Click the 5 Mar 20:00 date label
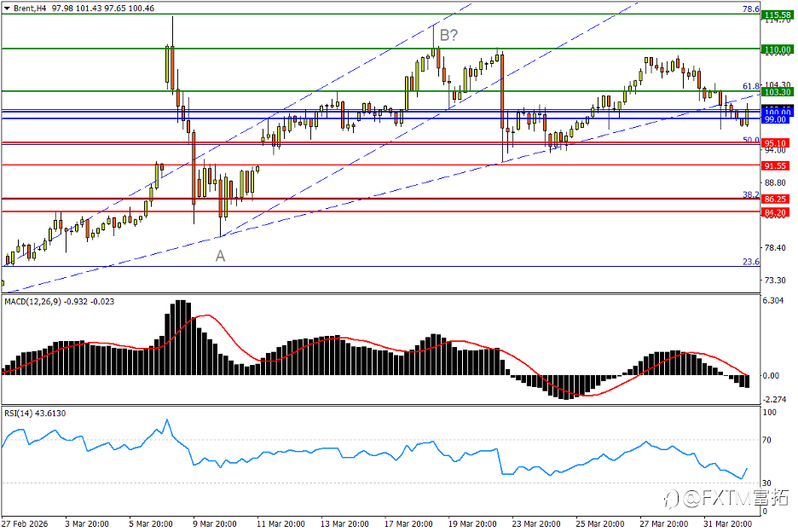The image size is (798, 532). [151, 523]
